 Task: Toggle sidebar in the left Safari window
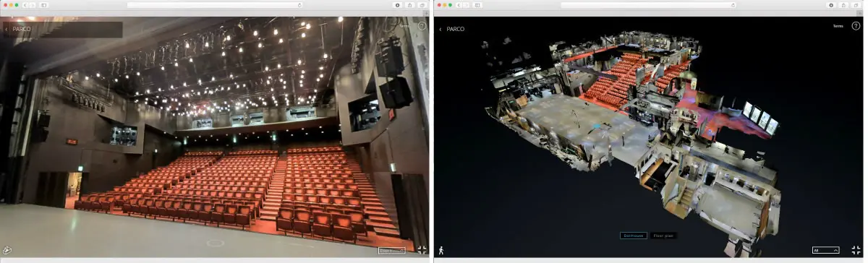coord(43,5)
